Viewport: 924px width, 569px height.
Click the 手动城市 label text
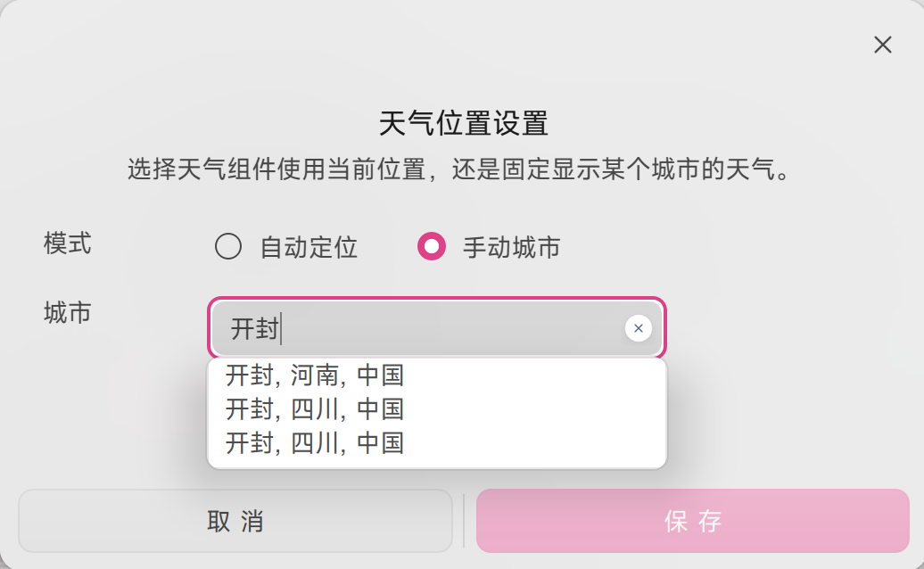[x=511, y=247]
